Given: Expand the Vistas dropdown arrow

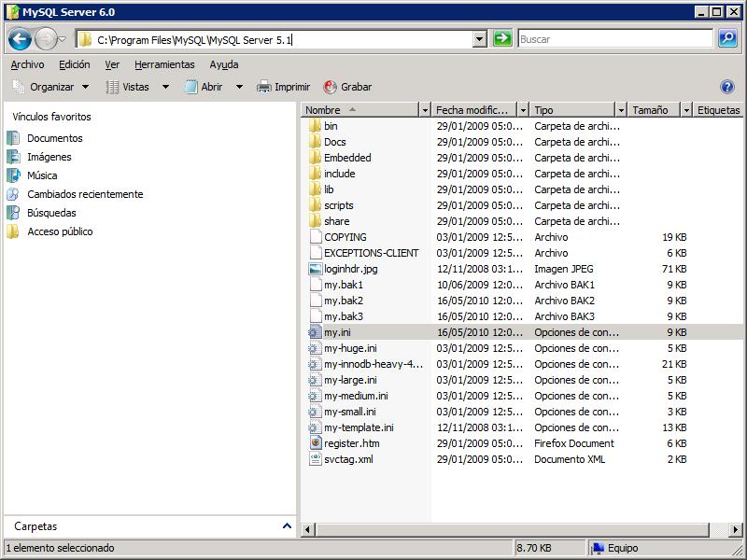Looking at the screenshot, I should [x=165, y=87].
